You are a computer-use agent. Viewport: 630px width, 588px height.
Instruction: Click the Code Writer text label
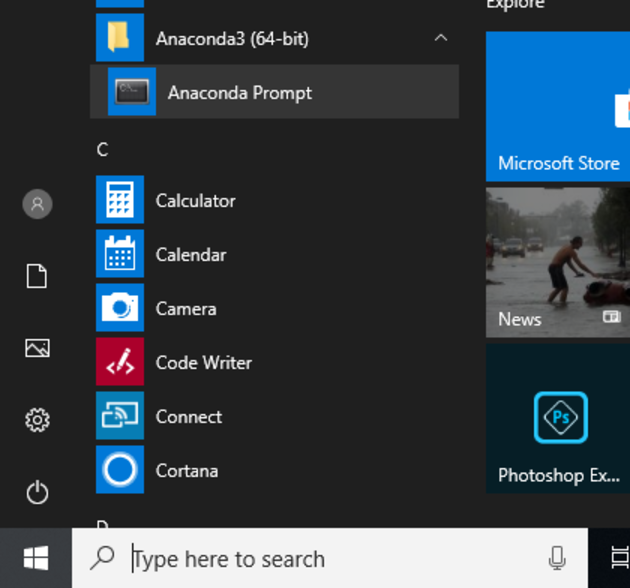[204, 363]
